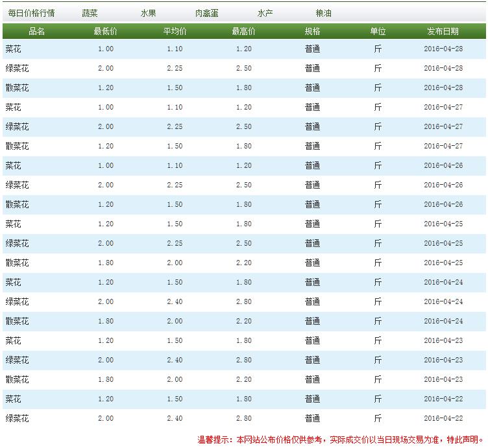The height and width of the screenshot is (448, 488).
Task: Switch to the 肉禽蛋 tab
Action: (x=206, y=13)
